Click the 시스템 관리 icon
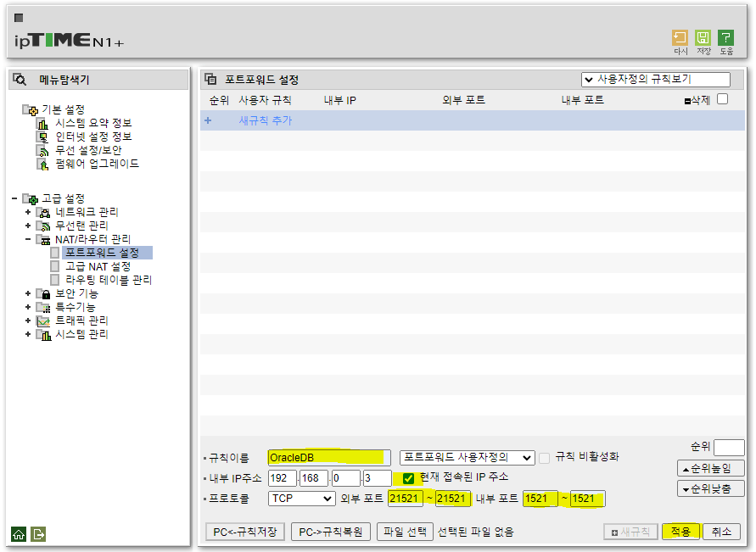The height and width of the screenshot is (552, 756). (x=43, y=334)
